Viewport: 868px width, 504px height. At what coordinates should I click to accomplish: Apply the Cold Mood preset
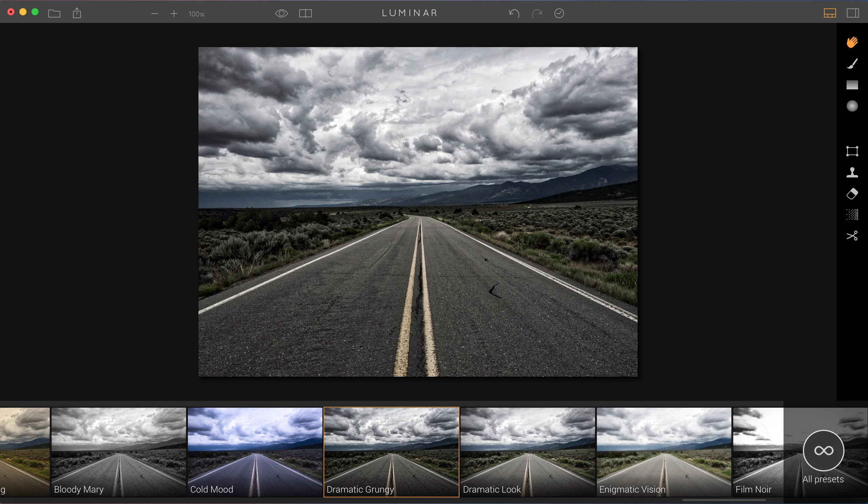click(x=255, y=452)
